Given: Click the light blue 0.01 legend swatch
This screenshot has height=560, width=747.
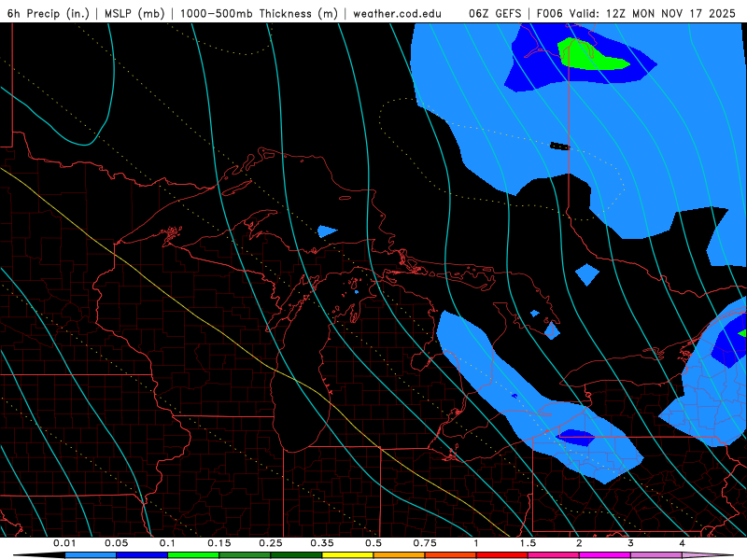Looking at the screenshot, I should pyautogui.click(x=91, y=555).
